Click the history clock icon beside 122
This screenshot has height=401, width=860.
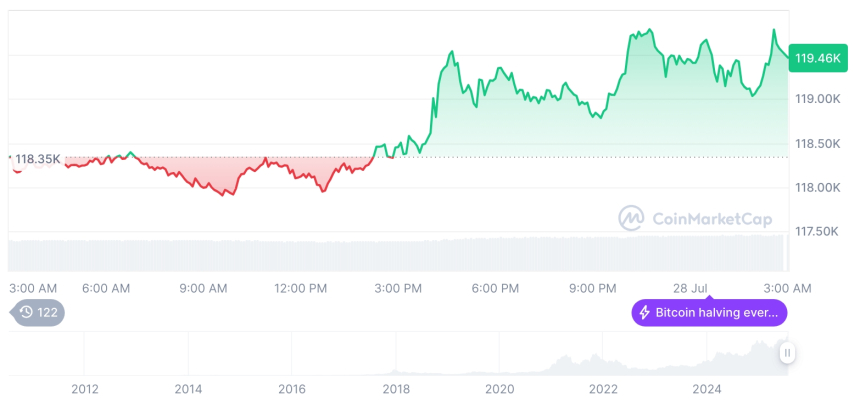coord(25,313)
